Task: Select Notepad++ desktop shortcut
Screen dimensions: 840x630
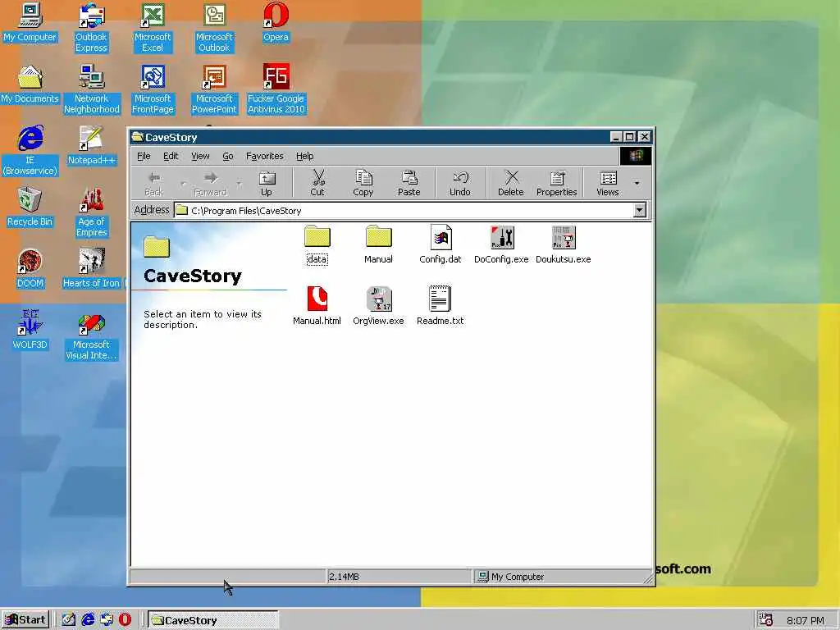Action: (x=92, y=146)
